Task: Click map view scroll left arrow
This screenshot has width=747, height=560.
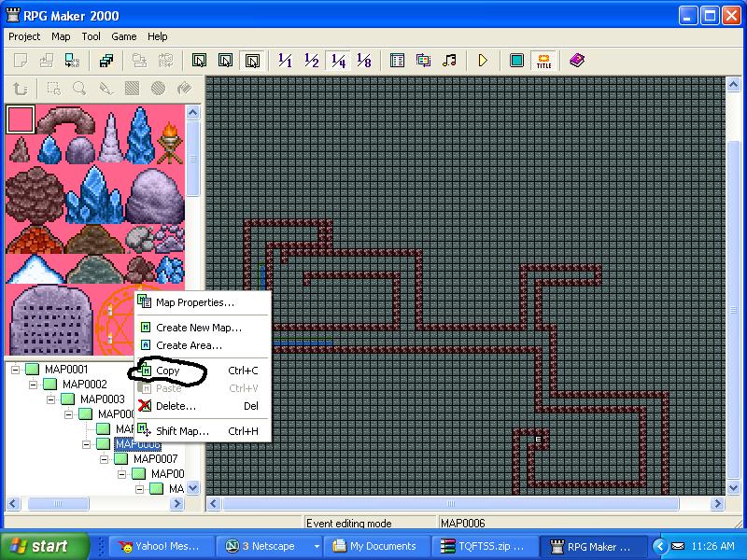Action: tap(214, 504)
